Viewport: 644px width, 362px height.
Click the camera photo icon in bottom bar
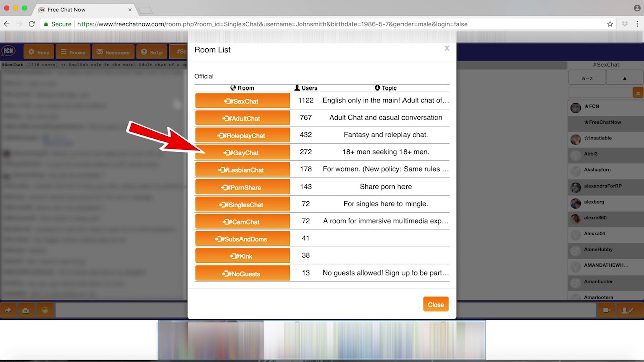tap(25, 310)
